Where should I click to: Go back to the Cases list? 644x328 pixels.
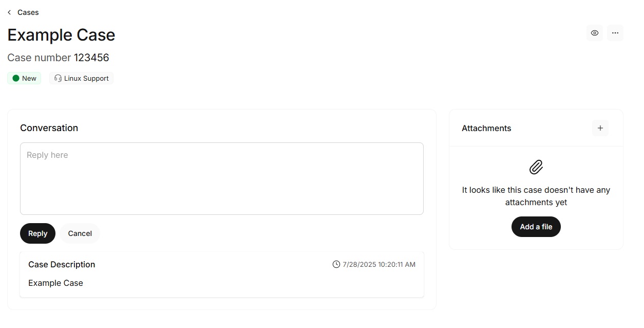(x=28, y=12)
